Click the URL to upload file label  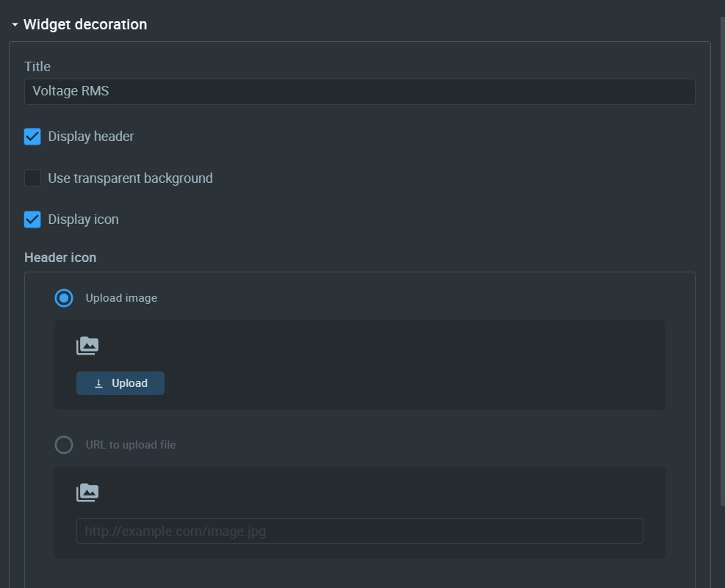pyautogui.click(x=131, y=445)
